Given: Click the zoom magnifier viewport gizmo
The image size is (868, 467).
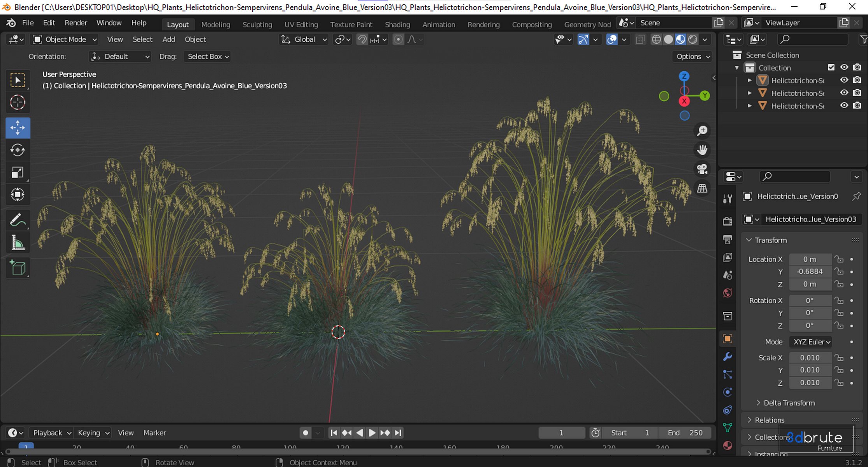Looking at the screenshot, I should [702, 131].
